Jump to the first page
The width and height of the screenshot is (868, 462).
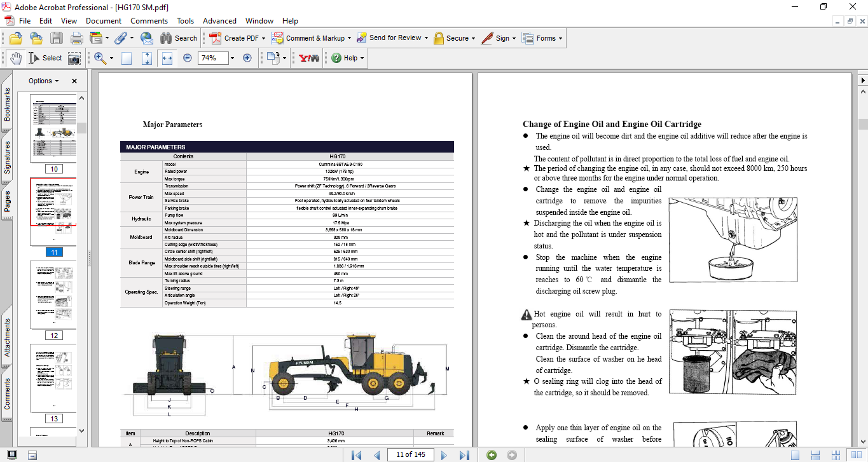[x=356, y=455]
